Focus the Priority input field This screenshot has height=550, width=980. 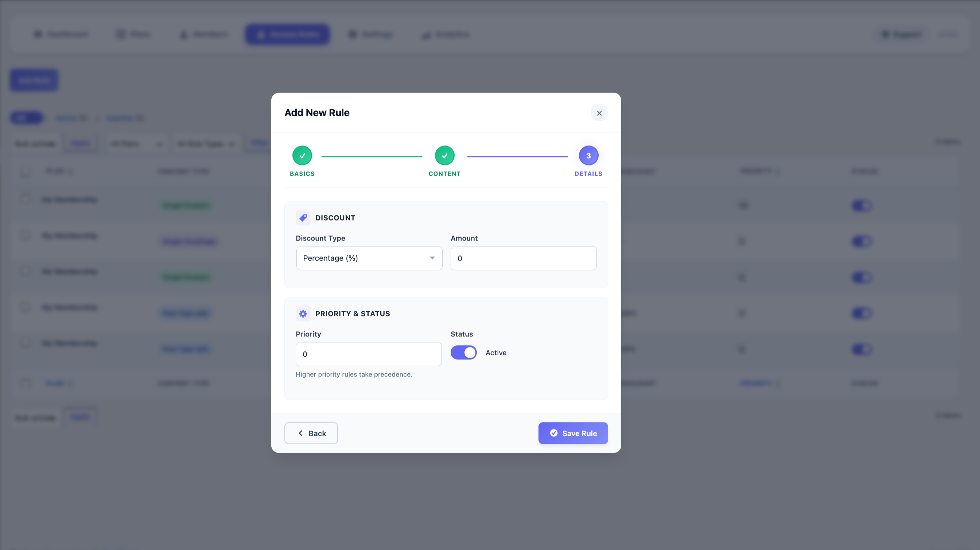point(369,354)
